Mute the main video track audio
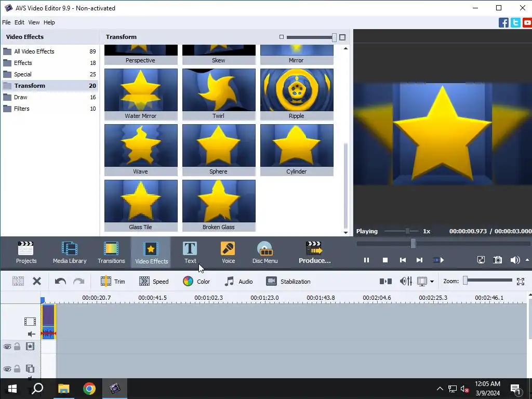532x399 pixels. pyautogui.click(x=31, y=334)
